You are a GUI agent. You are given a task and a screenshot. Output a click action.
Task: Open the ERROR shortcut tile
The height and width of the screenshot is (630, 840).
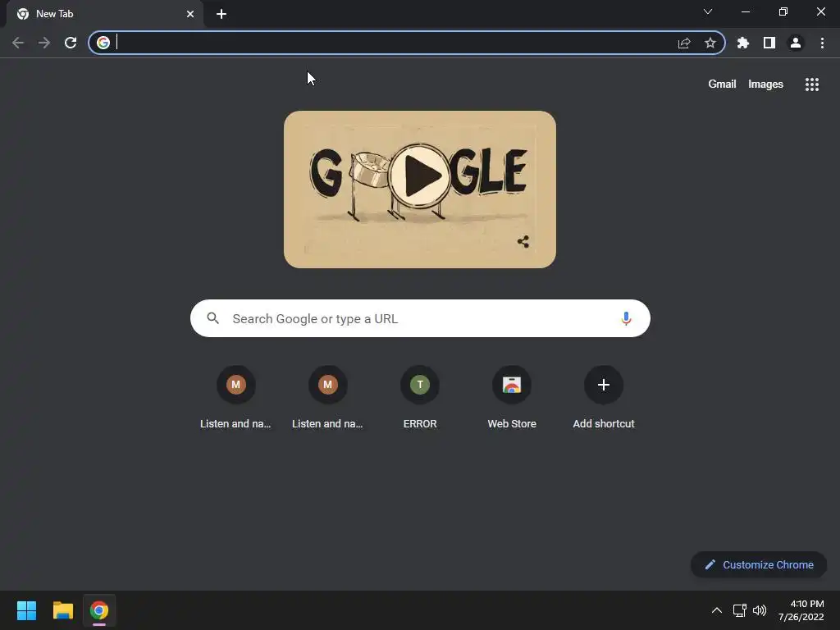pos(420,399)
